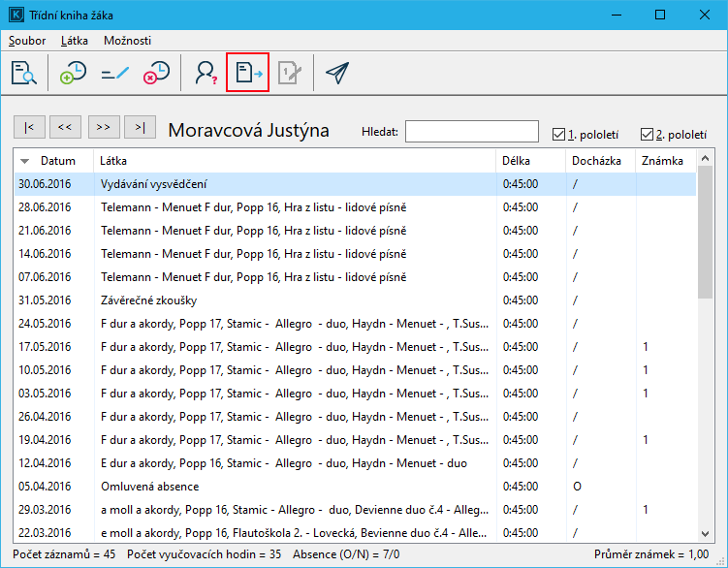Click the paper plane send icon
728x568 pixels.
[x=336, y=74]
